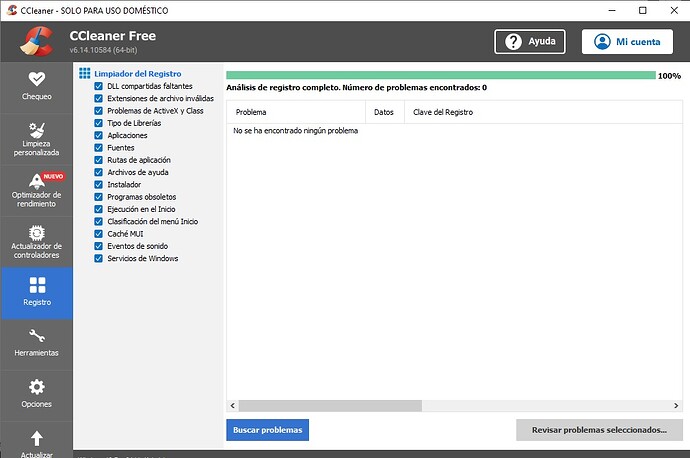
Task: Disable the Aplicaciones checkbox
Action: tap(99, 136)
